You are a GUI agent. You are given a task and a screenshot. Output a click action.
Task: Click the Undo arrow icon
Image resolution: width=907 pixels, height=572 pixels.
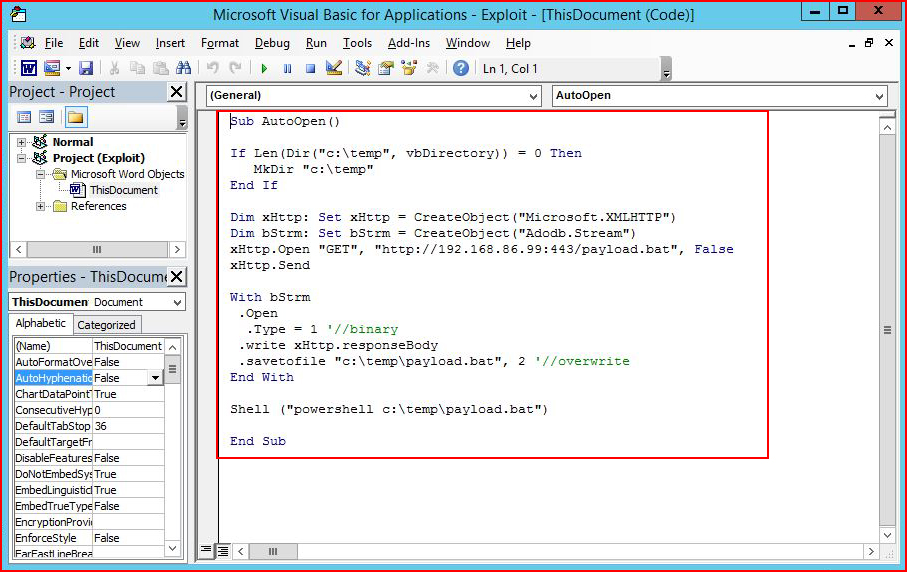click(212, 68)
